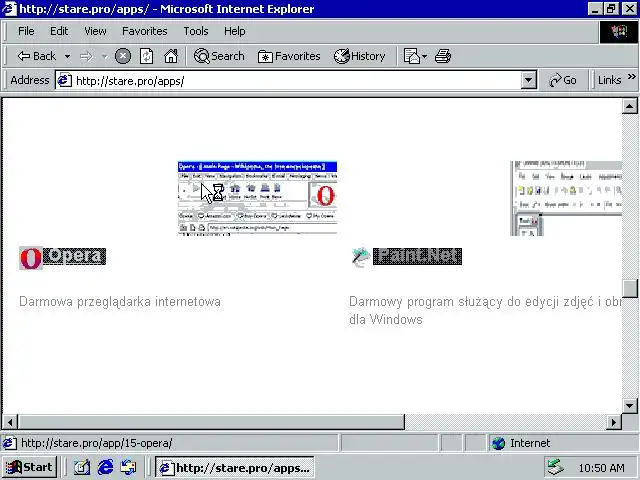Click the Paint.Net app icon
The image size is (640, 480).
pos(361,258)
